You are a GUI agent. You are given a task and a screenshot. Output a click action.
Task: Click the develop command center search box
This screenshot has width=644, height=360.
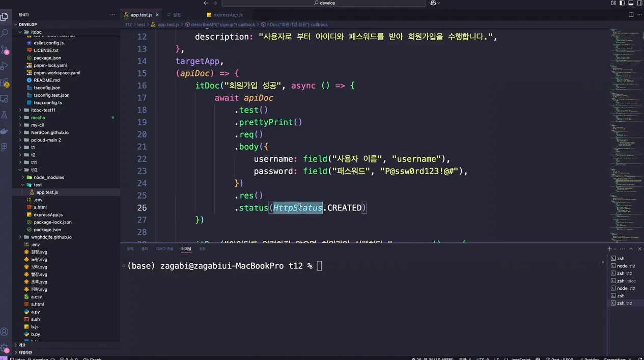pos(325,3)
